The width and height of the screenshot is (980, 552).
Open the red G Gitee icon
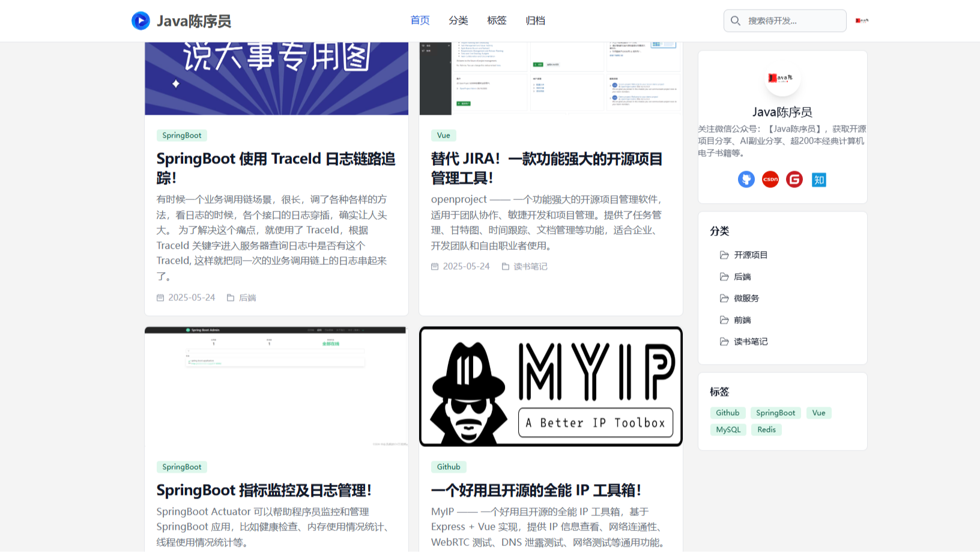[794, 180]
